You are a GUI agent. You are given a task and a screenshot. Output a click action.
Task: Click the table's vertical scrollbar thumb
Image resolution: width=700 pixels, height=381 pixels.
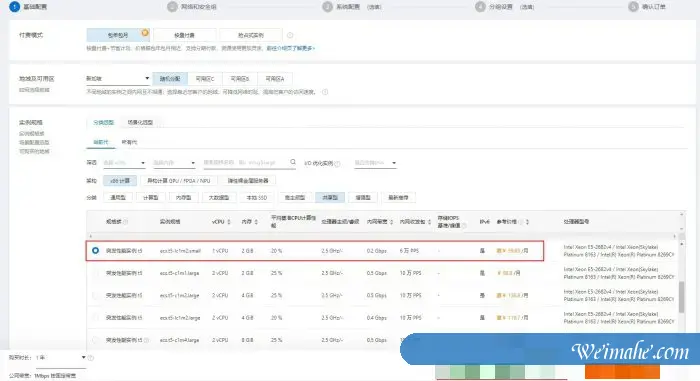682,297
